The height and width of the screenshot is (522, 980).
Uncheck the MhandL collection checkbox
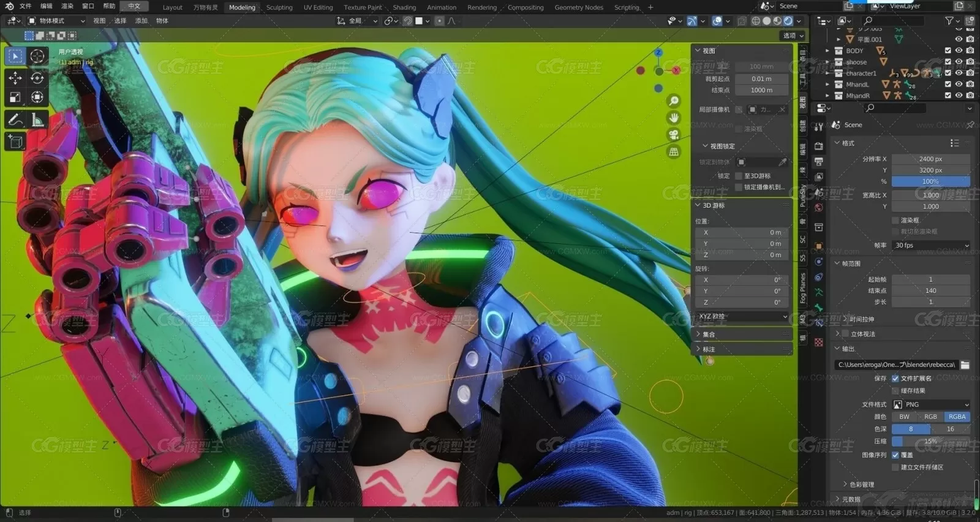tap(948, 84)
